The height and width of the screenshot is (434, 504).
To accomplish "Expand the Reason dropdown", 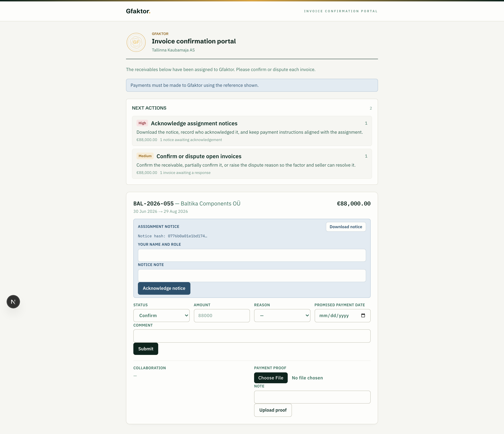I will [x=282, y=316].
